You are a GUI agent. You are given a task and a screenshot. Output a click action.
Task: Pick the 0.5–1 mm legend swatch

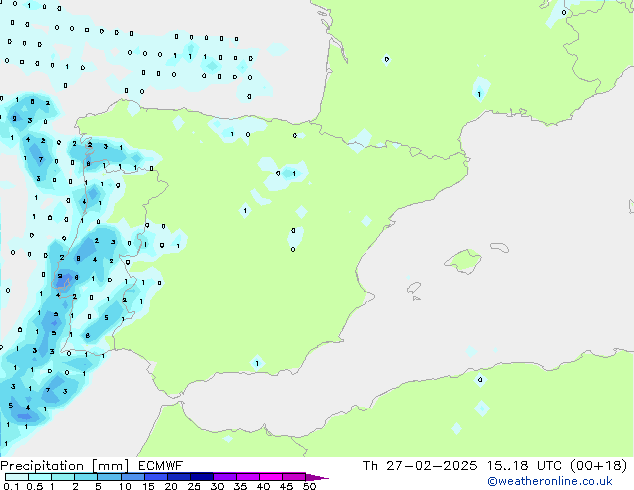[x=40, y=477]
